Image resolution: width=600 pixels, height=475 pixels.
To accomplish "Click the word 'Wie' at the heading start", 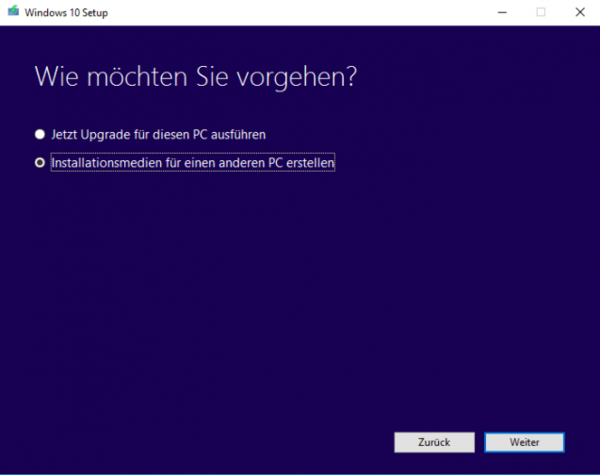I will (57, 77).
